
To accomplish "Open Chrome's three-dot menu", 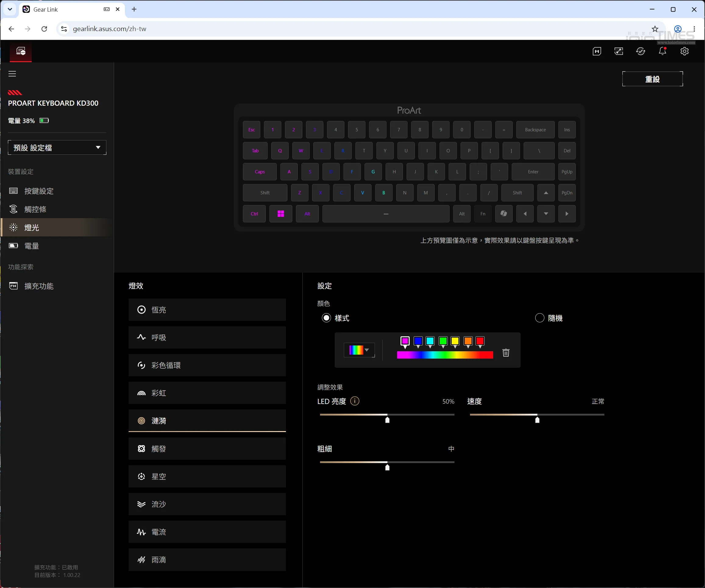I will (x=694, y=29).
